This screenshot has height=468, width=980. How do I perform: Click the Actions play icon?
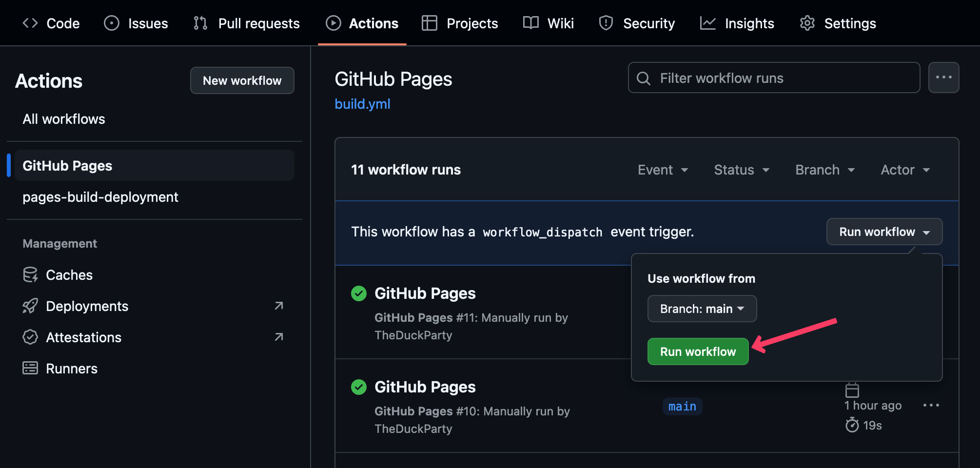click(333, 23)
